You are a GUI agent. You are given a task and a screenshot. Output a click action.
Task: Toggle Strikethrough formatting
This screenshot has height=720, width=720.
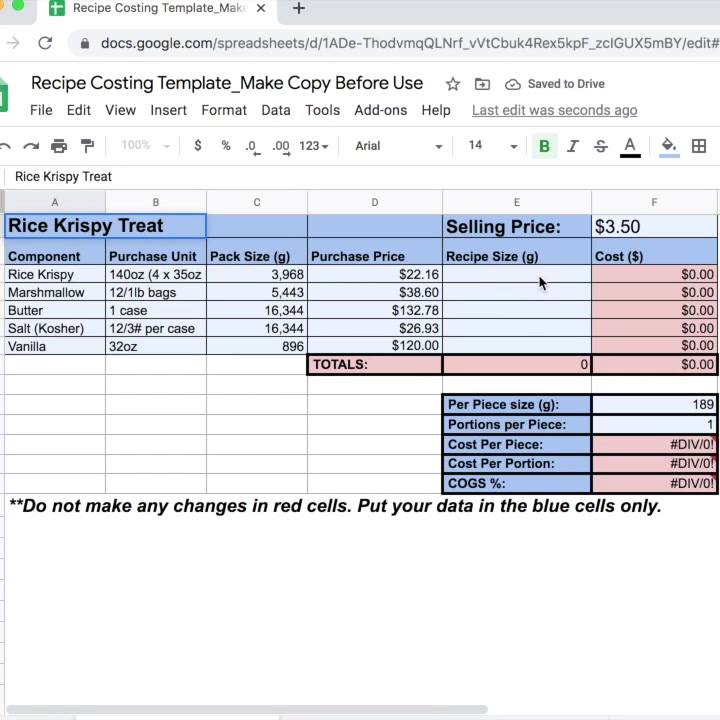click(601, 146)
